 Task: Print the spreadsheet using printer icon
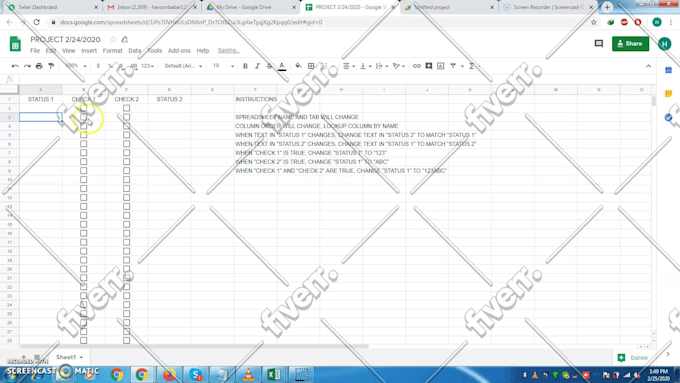click(x=39, y=66)
